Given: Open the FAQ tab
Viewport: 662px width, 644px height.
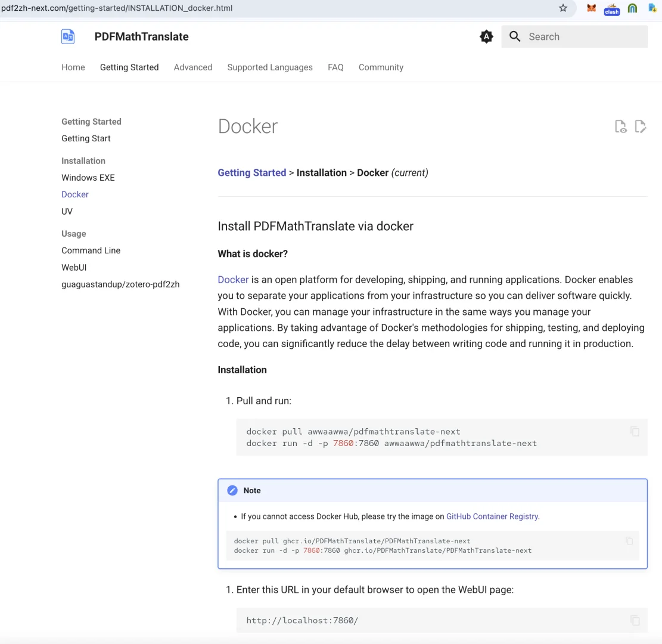Looking at the screenshot, I should tap(335, 67).
